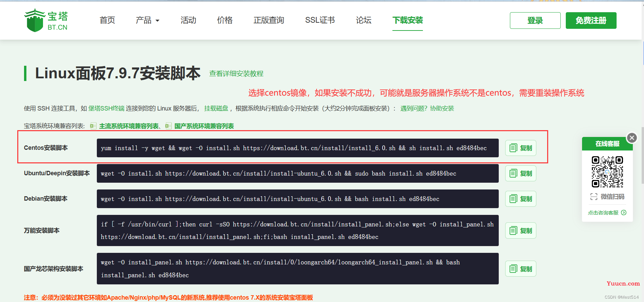Open the SSL证书 nav item
644x302 pixels.
[320, 20]
